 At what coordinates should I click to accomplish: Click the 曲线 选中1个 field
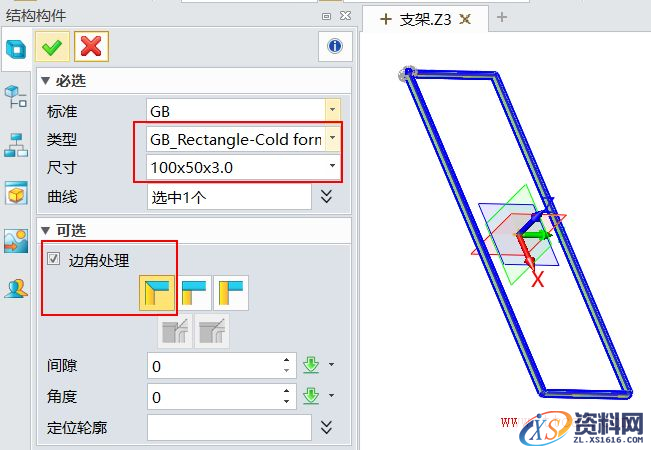(229, 197)
